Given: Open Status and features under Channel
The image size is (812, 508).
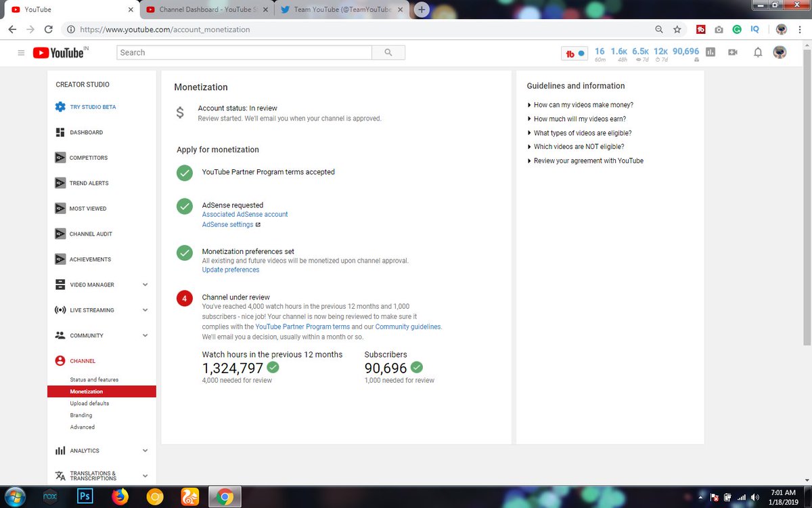Looking at the screenshot, I should (94, 380).
